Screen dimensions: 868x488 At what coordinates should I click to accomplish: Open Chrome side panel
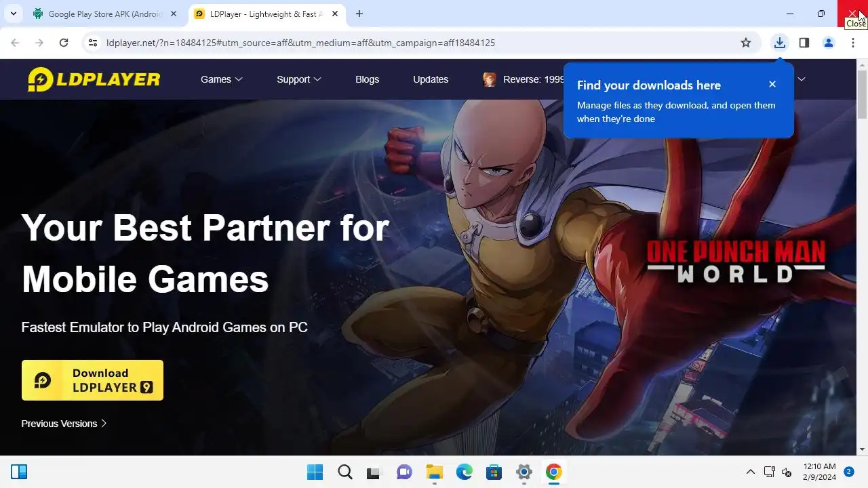pyautogui.click(x=804, y=43)
